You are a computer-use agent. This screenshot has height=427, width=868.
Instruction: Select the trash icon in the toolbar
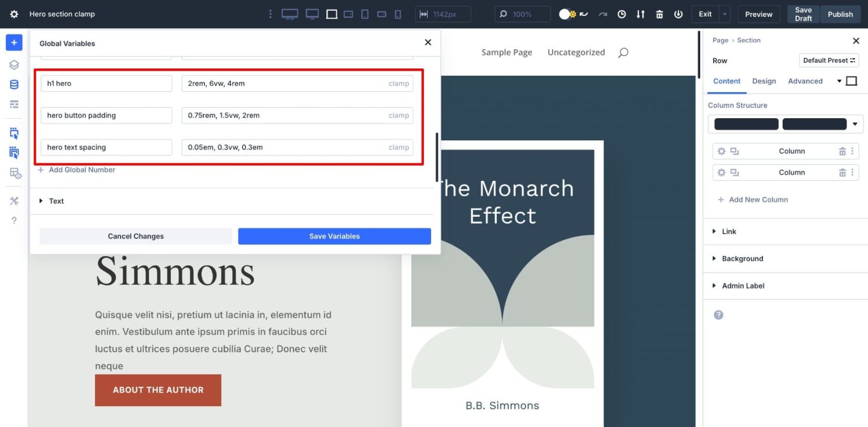tap(659, 14)
